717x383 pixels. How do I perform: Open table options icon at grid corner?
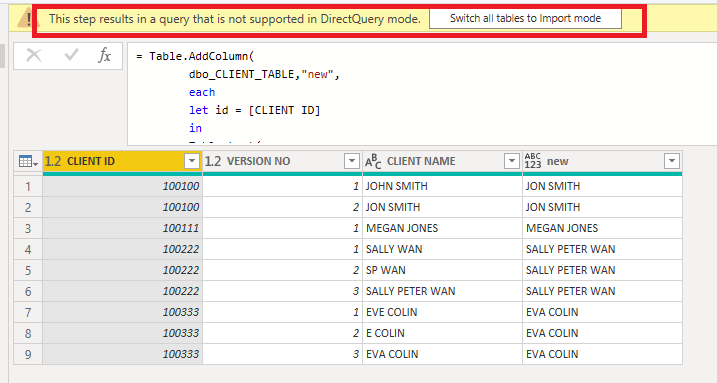pyautogui.click(x=28, y=161)
